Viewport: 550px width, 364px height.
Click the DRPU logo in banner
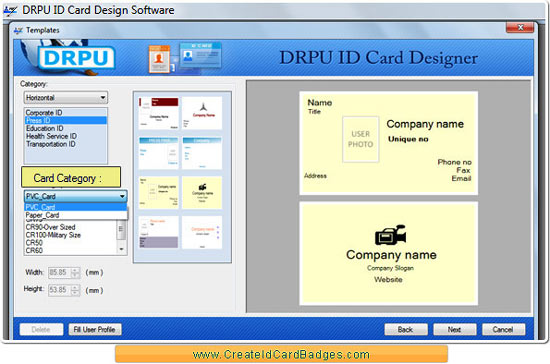76,58
